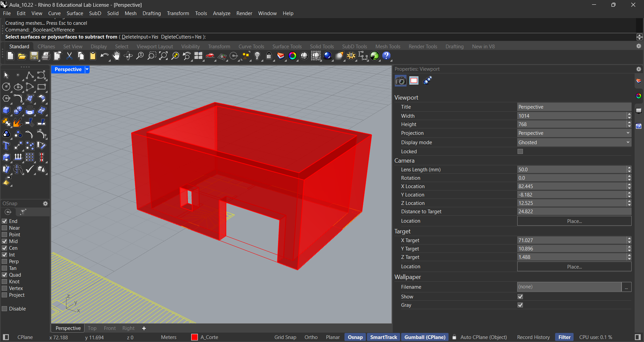The height and width of the screenshot is (342, 644).
Task: Create a new file with New icon
Action: (10, 56)
